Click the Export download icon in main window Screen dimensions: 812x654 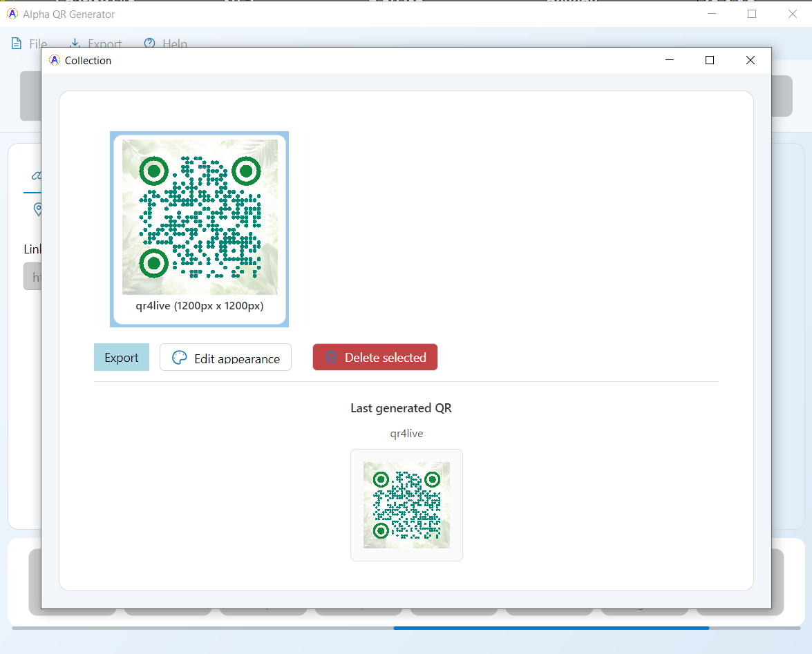tap(75, 44)
